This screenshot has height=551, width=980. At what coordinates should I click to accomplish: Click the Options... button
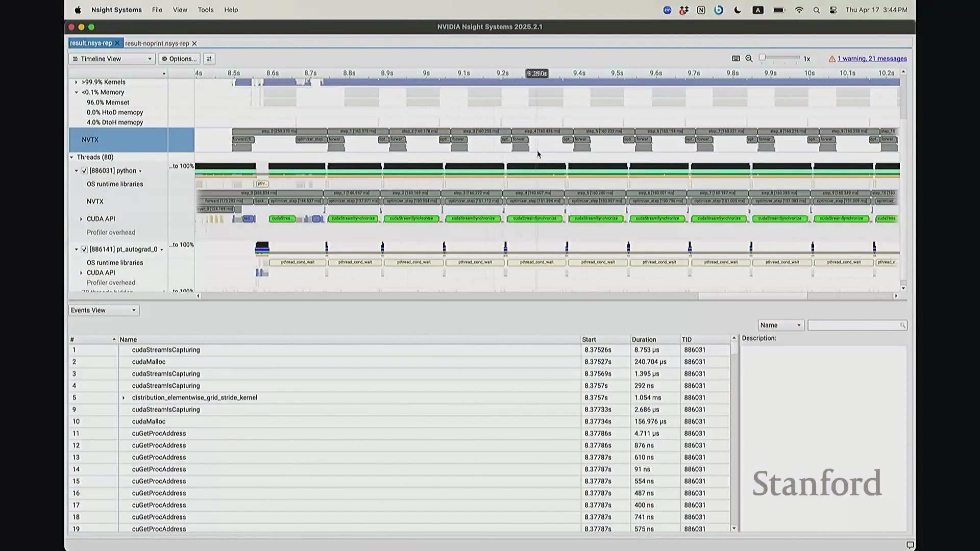pos(179,59)
